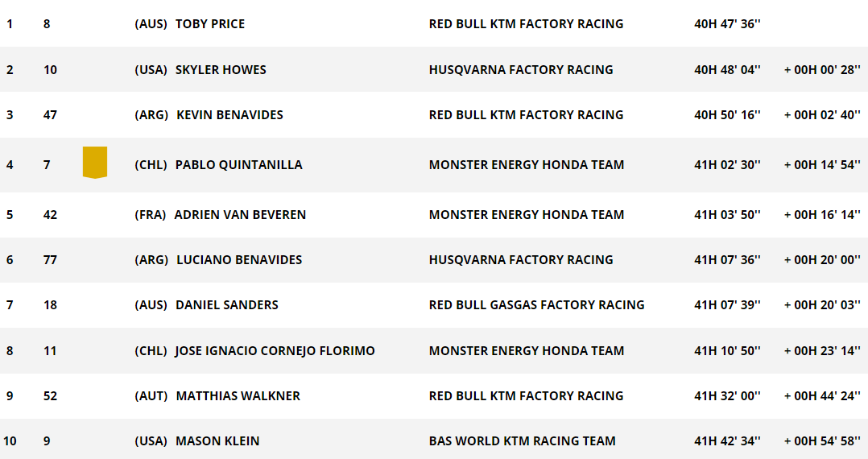Click the +00H 54' 58'' time gap
Screen dimensions: 868x459
822,441
